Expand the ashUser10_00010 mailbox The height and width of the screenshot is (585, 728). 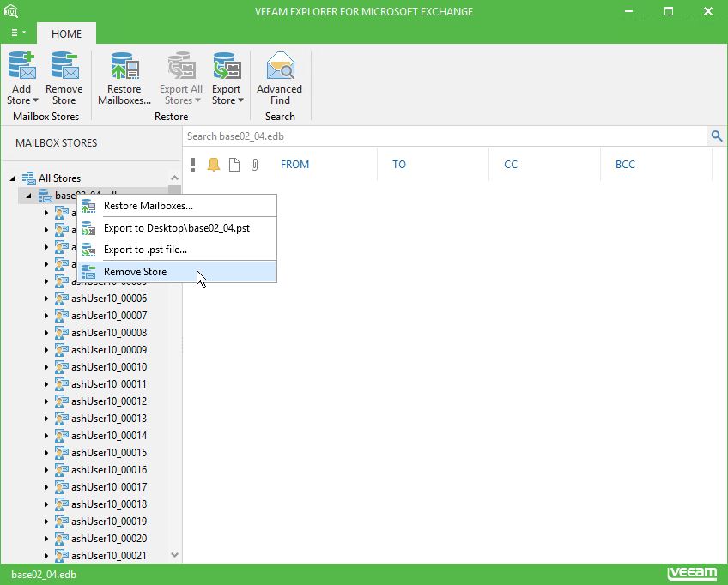[x=46, y=367]
